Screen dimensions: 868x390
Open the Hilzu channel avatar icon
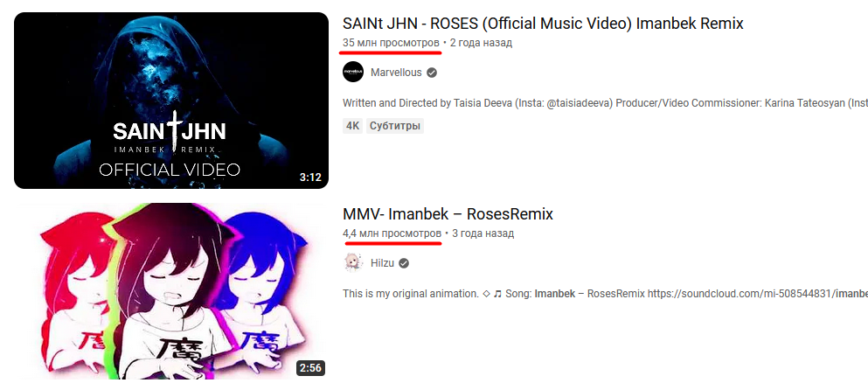[352, 262]
